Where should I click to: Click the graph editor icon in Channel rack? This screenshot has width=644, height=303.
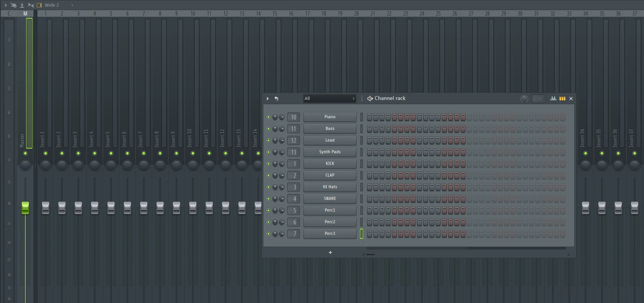pos(553,98)
